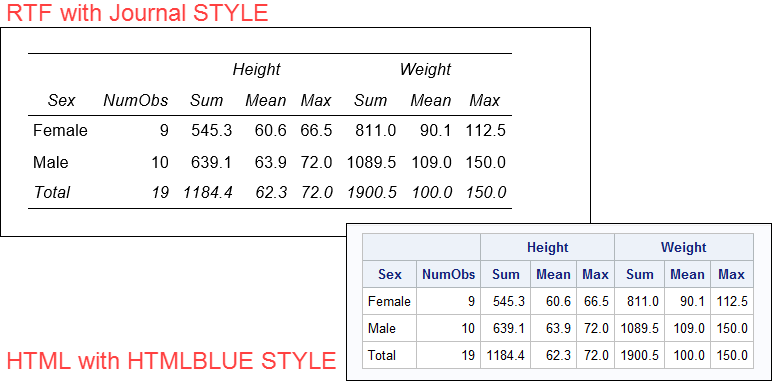Select the Sex column header in HTML table

coord(389,274)
